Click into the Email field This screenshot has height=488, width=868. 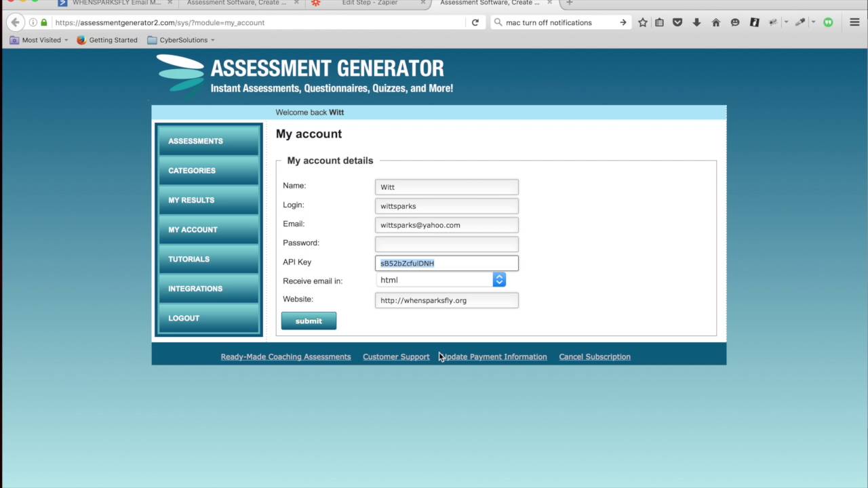pyautogui.click(x=447, y=225)
